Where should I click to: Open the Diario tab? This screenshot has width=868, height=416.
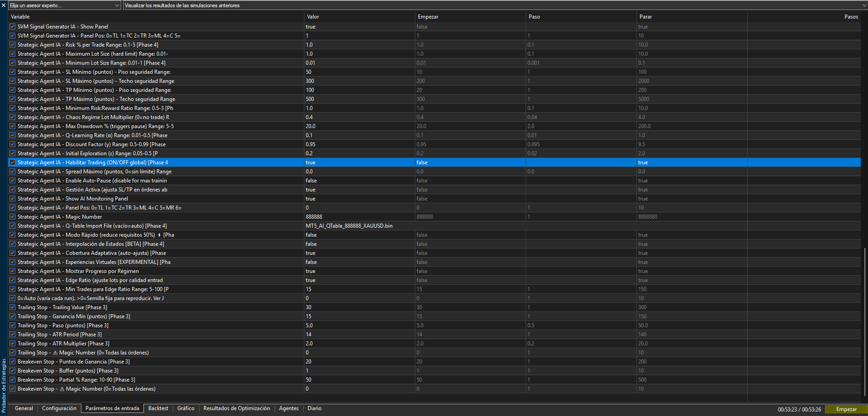click(314, 408)
